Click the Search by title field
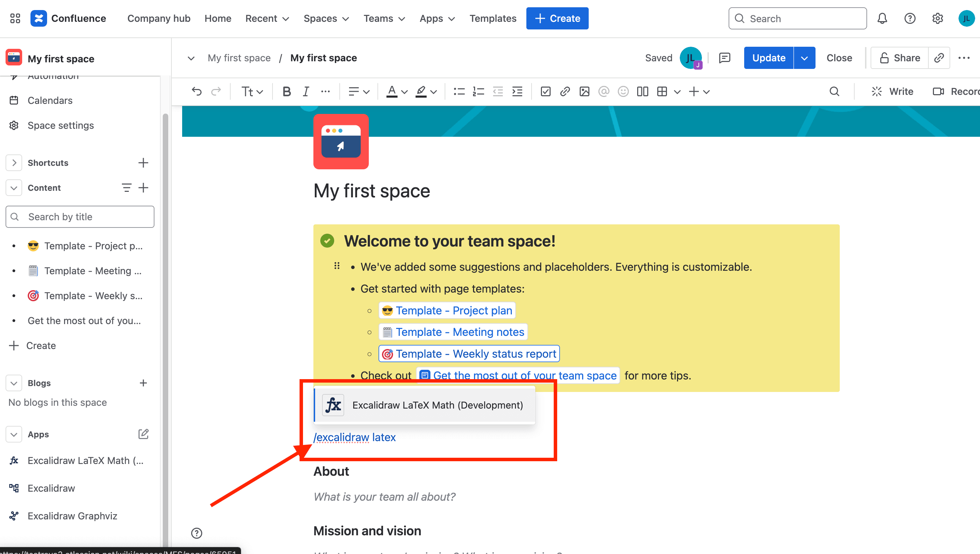Image resolution: width=980 pixels, height=554 pixels. click(x=80, y=217)
